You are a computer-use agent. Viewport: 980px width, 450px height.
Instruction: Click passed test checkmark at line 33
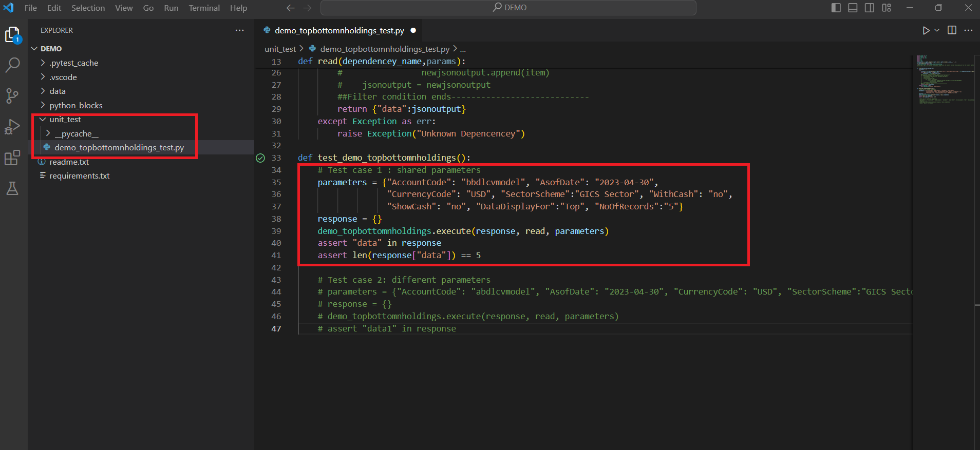coord(260,158)
